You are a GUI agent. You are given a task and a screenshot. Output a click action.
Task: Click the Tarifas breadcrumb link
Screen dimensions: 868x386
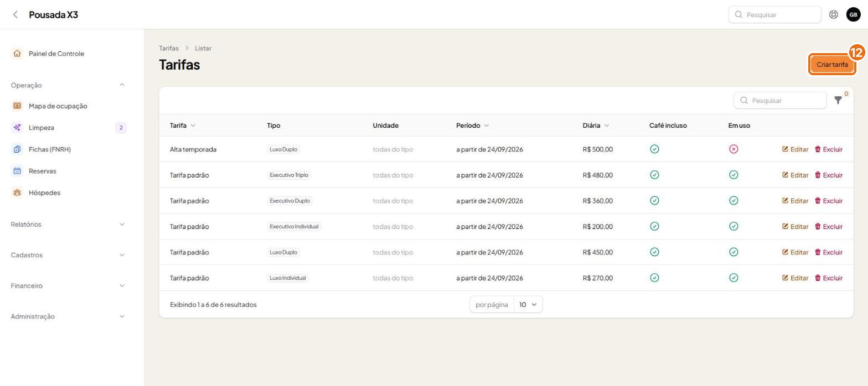coord(169,48)
